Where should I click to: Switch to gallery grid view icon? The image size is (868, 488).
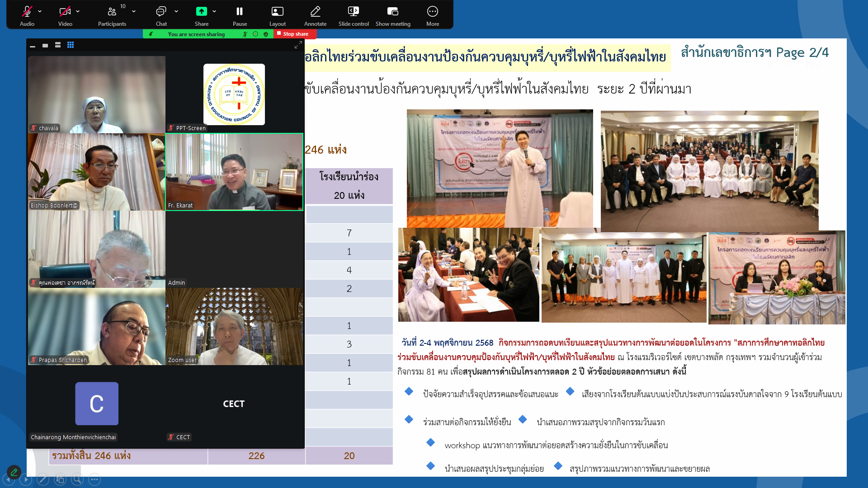pos(71,45)
